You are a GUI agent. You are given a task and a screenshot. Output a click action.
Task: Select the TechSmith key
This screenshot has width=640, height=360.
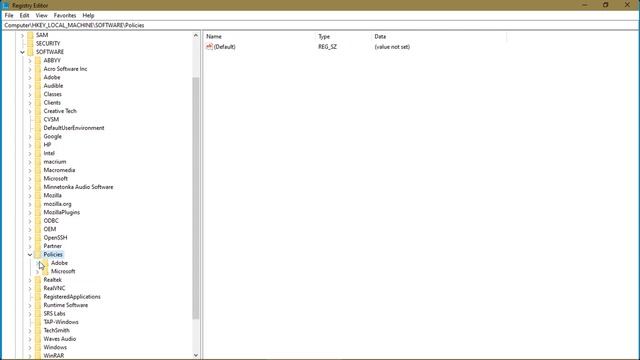coord(56,331)
